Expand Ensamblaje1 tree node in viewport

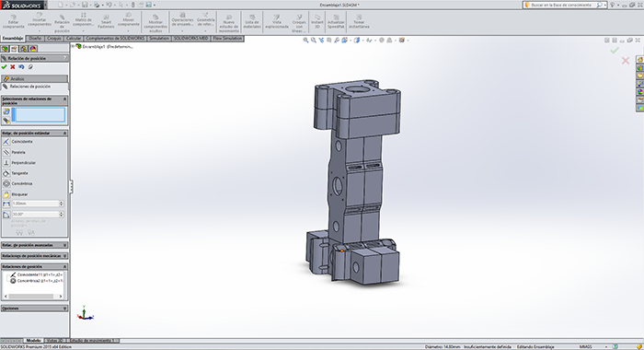74,46
